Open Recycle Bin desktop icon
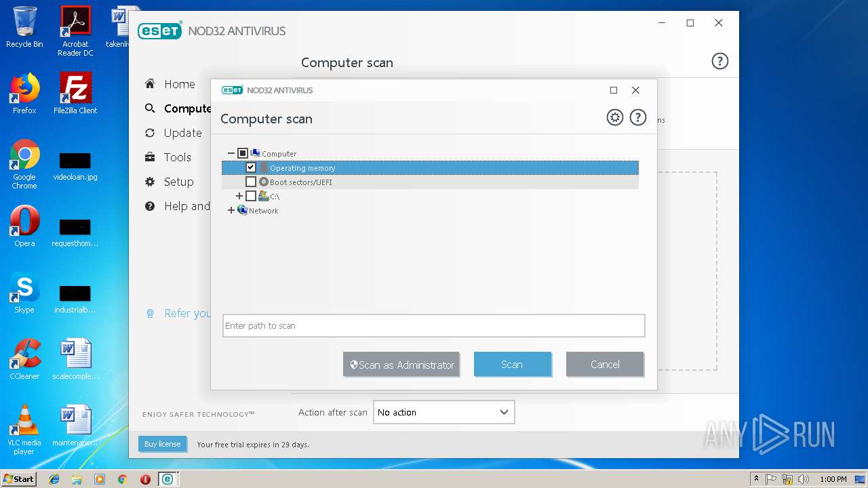The height and width of the screenshot is (488, 868). [x=24, y=27]
